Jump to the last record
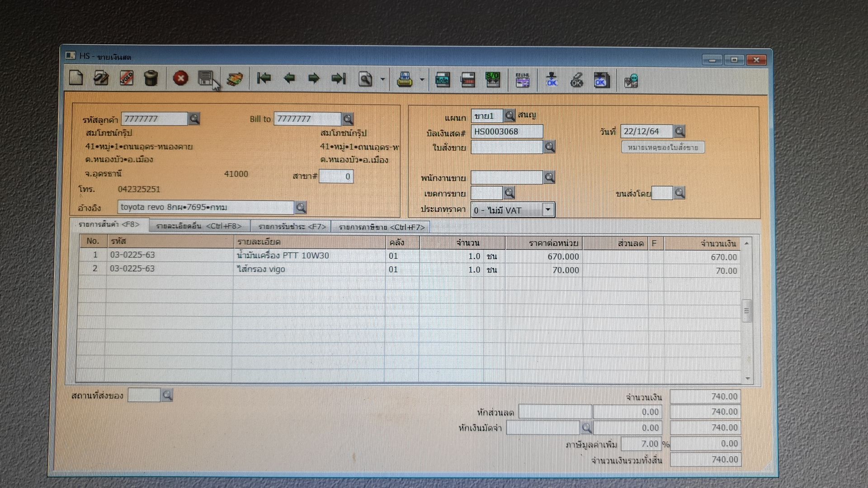The image size is (868, 488). (339, 79)
